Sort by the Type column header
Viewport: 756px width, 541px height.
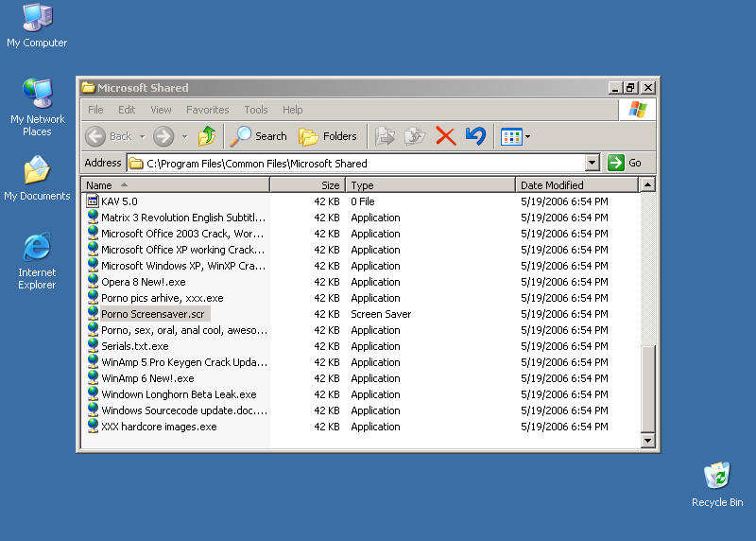431,185
